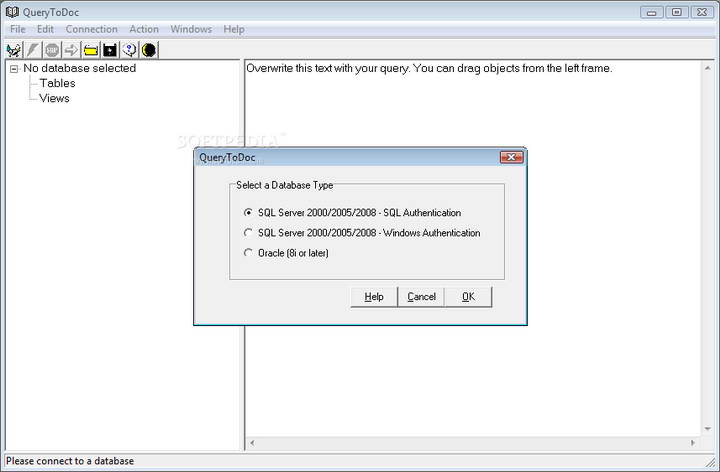
Task: Click the lightning bolt execute query icon
Action: click(x=33, y=50)
